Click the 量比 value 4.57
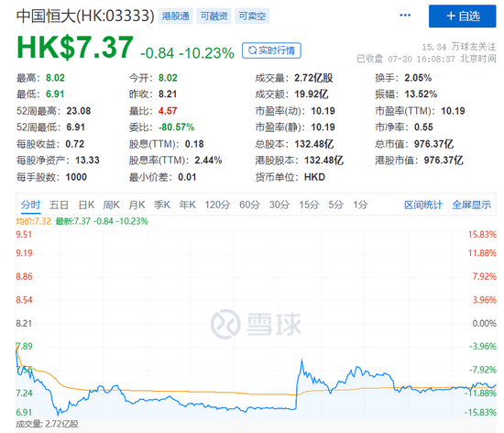Image resolution: width=504 pixels, height=433 pixels. [168, 111]
